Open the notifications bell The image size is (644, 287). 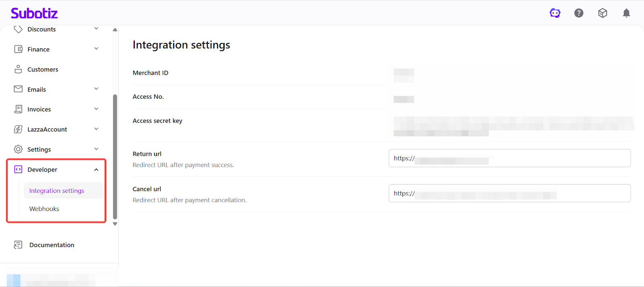tap(626, 13)
